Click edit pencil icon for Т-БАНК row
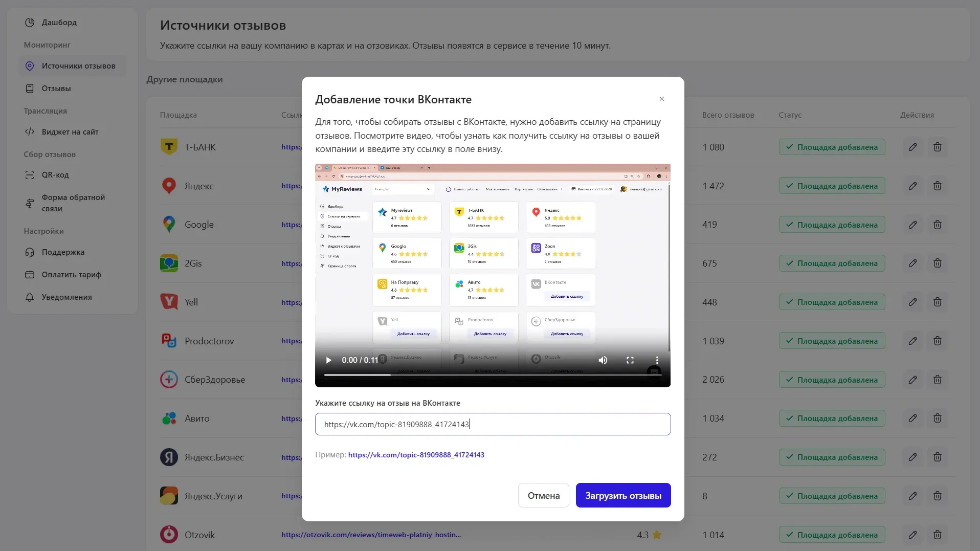The width and height of the screenshot is (980, 551). coord(912,147)
